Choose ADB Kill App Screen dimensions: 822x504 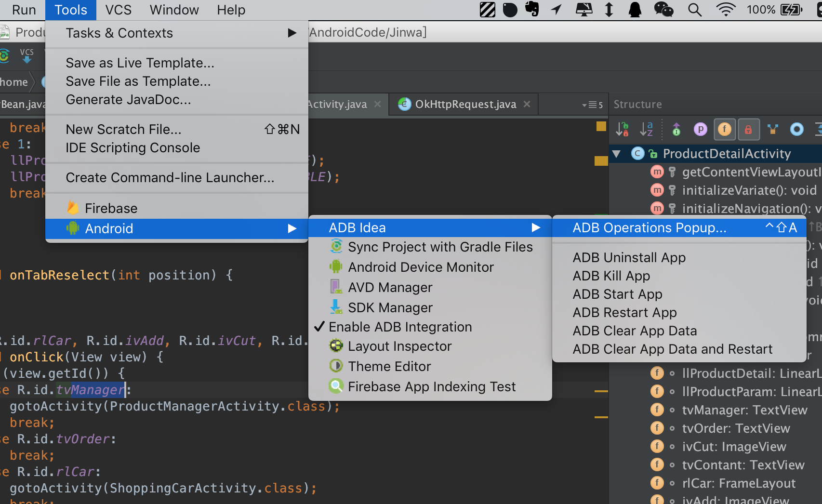tap(679, 276)
